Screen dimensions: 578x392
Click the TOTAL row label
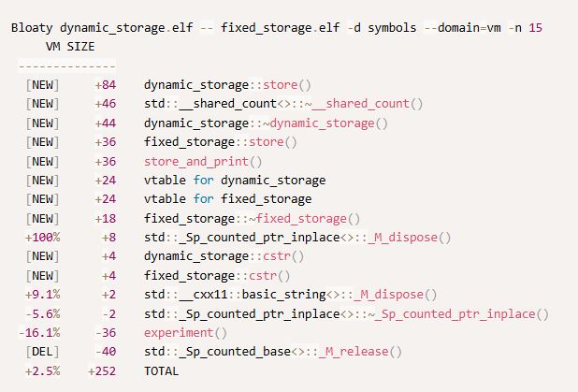(x=161, y=370)
